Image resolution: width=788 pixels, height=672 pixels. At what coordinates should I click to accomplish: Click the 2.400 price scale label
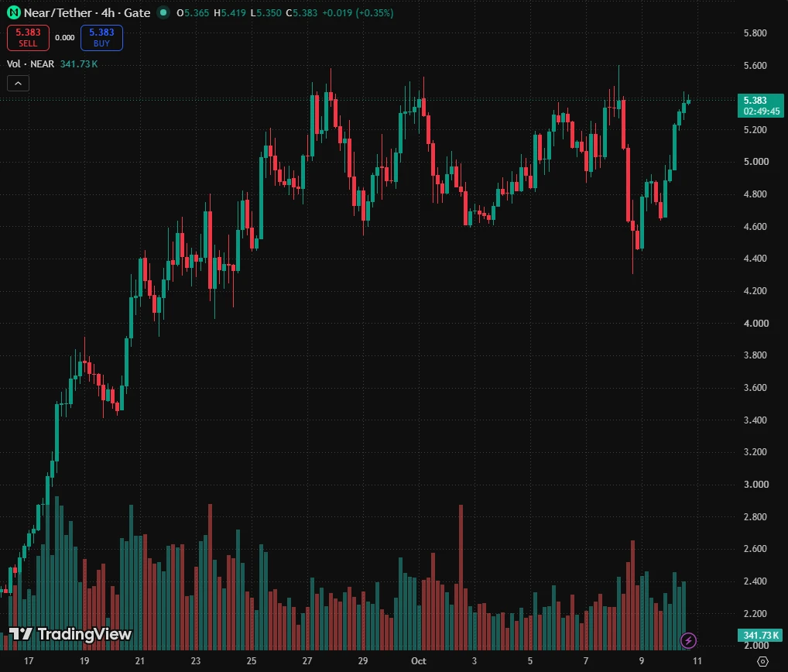(755, 581)
